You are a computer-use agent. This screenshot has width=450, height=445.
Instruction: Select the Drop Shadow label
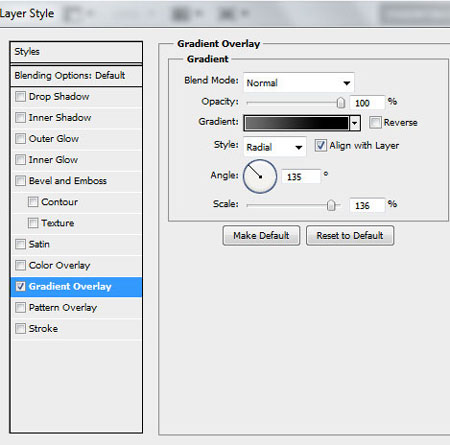(x=59, y=97)
